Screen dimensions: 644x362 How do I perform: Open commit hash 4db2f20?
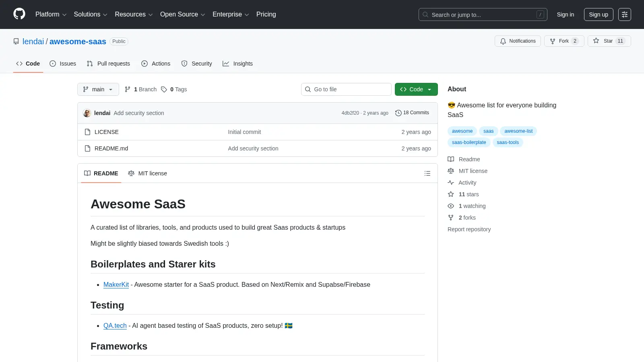point(350,113)
